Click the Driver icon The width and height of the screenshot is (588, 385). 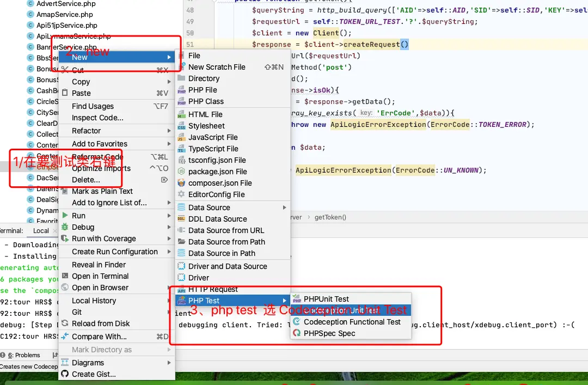click(x=181, y=278)
